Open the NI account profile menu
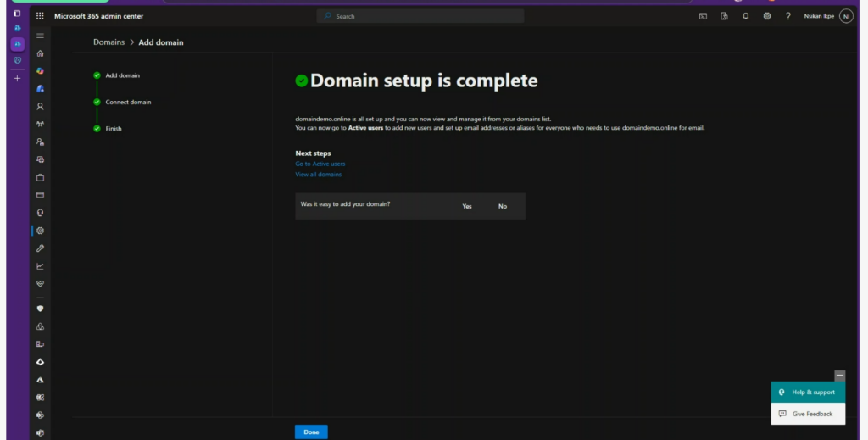 [845, 16]
